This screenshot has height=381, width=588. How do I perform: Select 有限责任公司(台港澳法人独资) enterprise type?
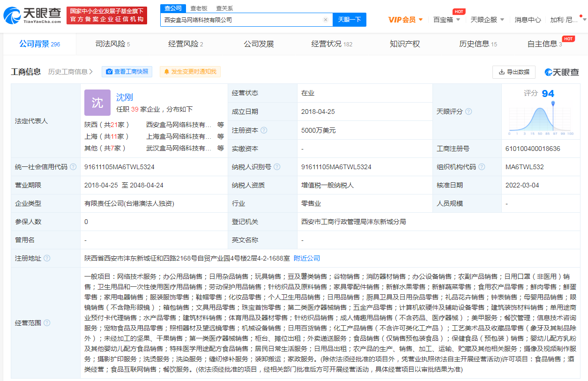pyautogui.click(x=129, y=203)
